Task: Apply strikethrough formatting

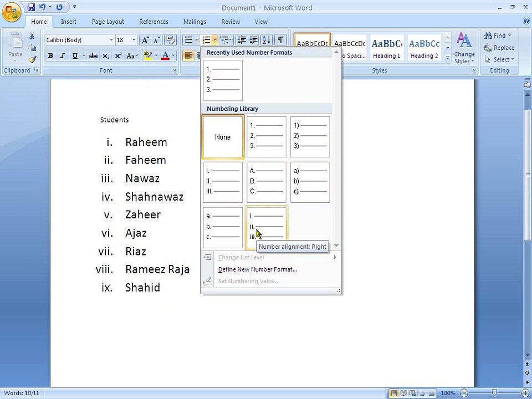Action: click(93, 55)
